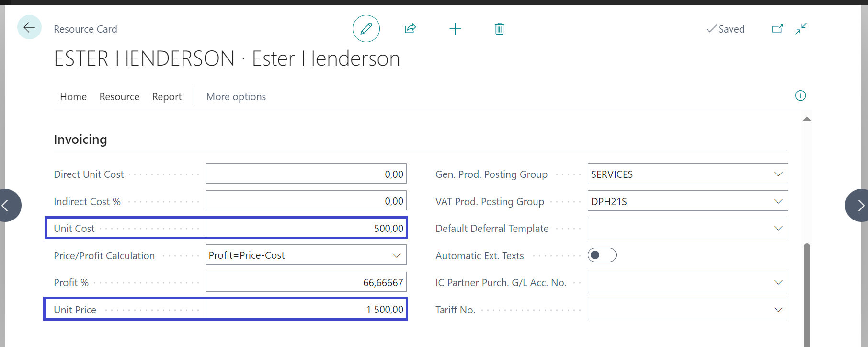Click the More options link
868x347 pixels.
pos(236,97)
